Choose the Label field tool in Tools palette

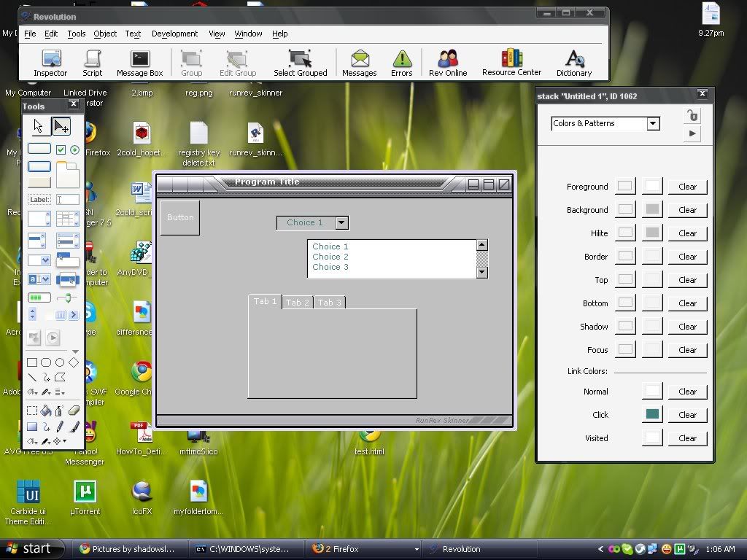[x=39, y=200]
